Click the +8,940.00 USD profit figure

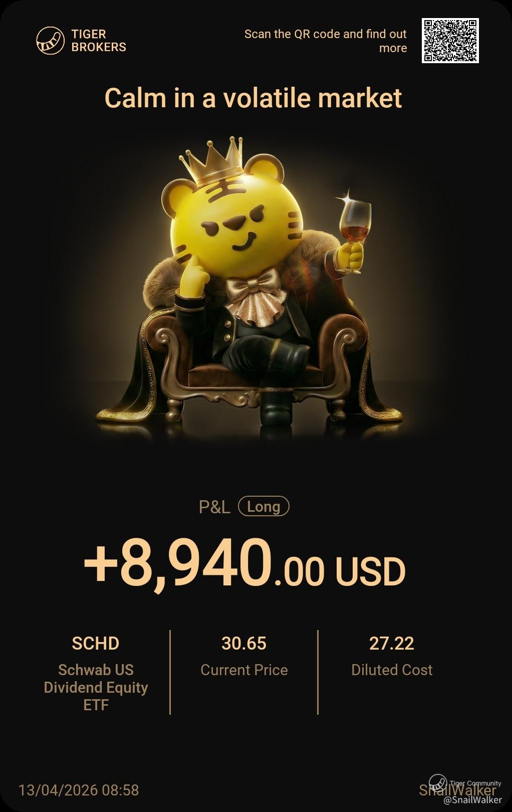point(244,563)
